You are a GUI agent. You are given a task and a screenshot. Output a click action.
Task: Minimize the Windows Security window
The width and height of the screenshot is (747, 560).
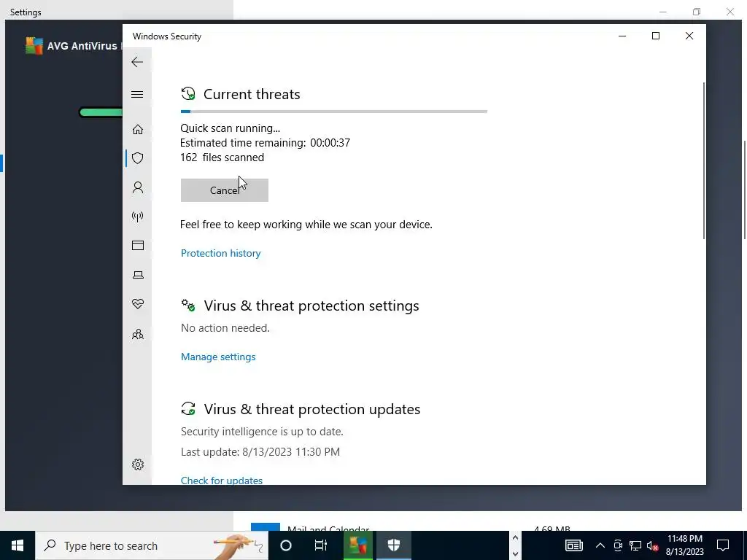(622, 36)
